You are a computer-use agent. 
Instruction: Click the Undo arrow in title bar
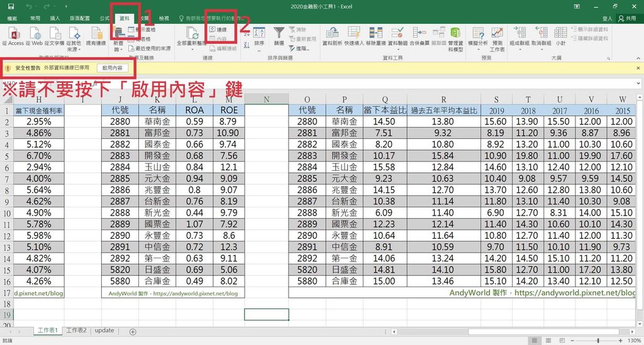(29, 6)
